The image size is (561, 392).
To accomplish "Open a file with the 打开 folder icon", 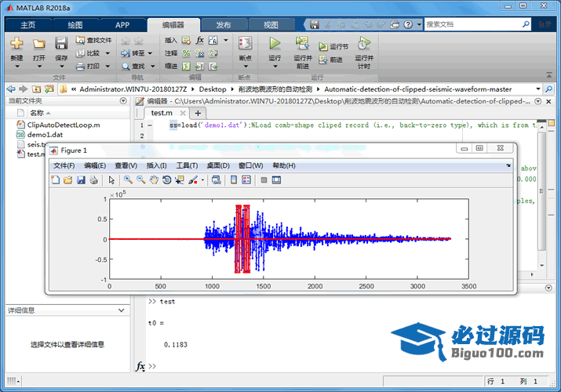I will coord(39,44).
